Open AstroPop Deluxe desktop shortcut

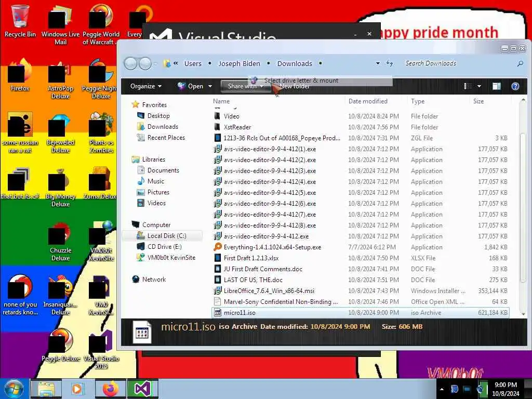pos(60,79)
